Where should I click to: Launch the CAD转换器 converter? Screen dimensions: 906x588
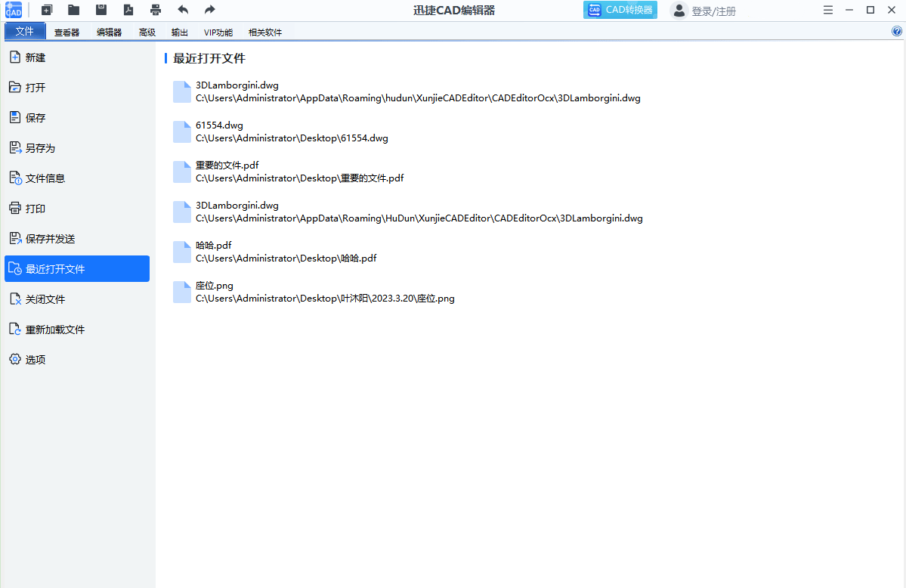coord(620,10)
